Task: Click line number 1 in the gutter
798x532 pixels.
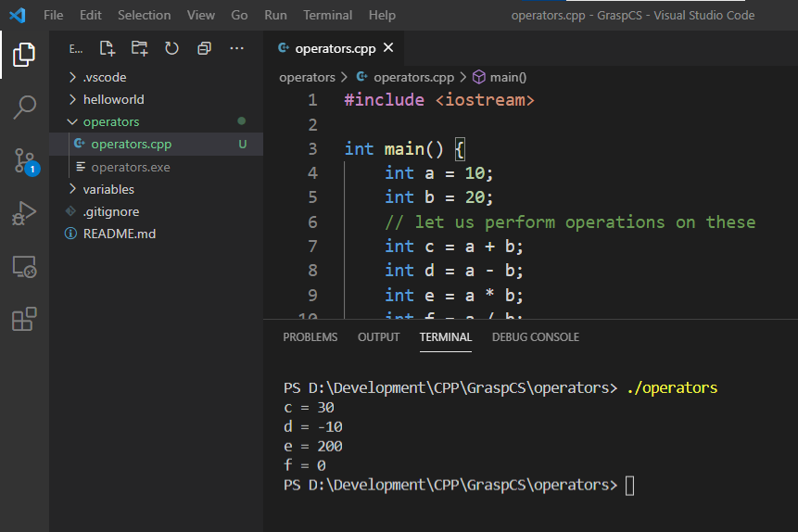Action: 312,100
